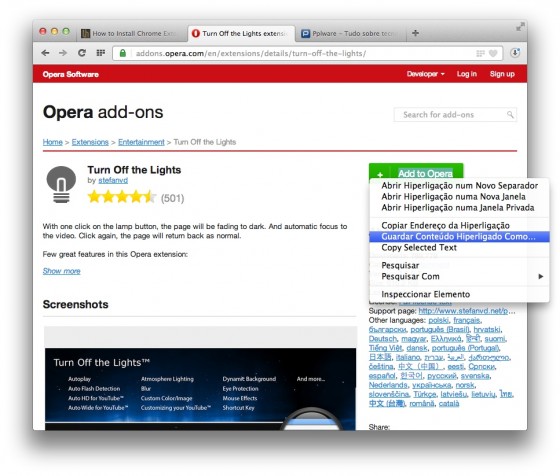The width and height of the screenshot is (560, 476).
Task: Switch language to Nederlands
Action: tap(388, 385)
